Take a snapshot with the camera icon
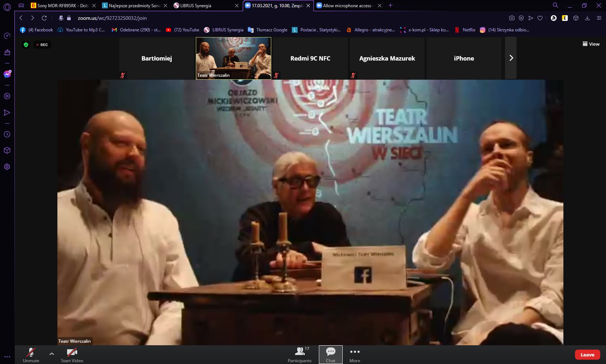This screenshot has height=364, width=606. coord(511,18)
